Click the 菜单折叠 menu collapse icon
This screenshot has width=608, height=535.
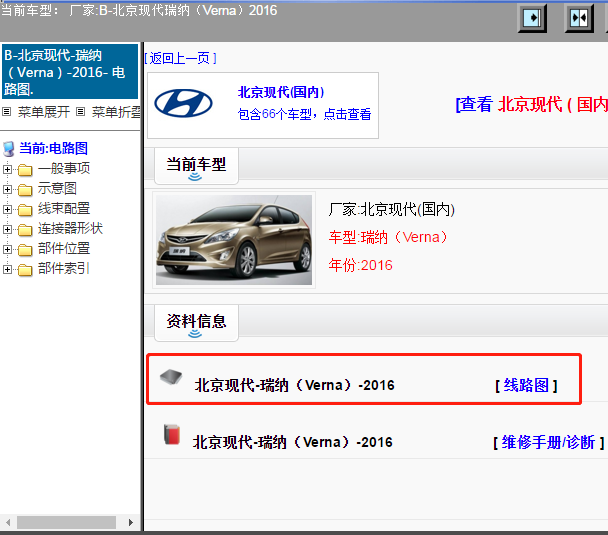[80, 112]
